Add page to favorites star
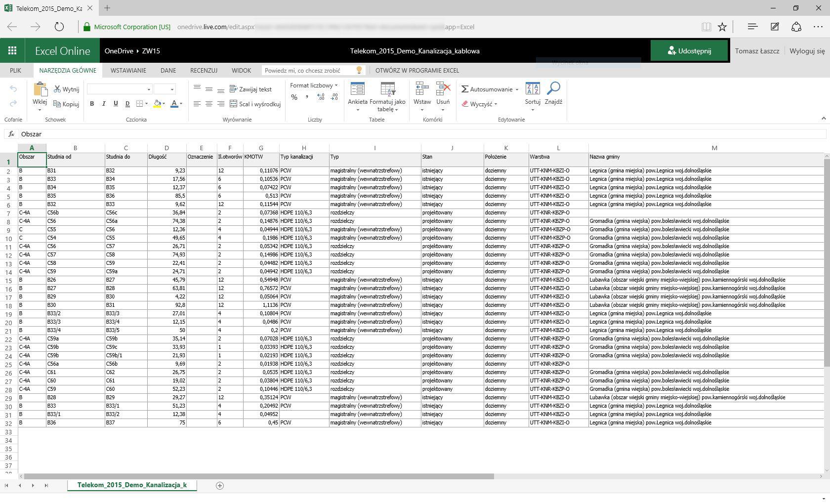 pos(722,27)
